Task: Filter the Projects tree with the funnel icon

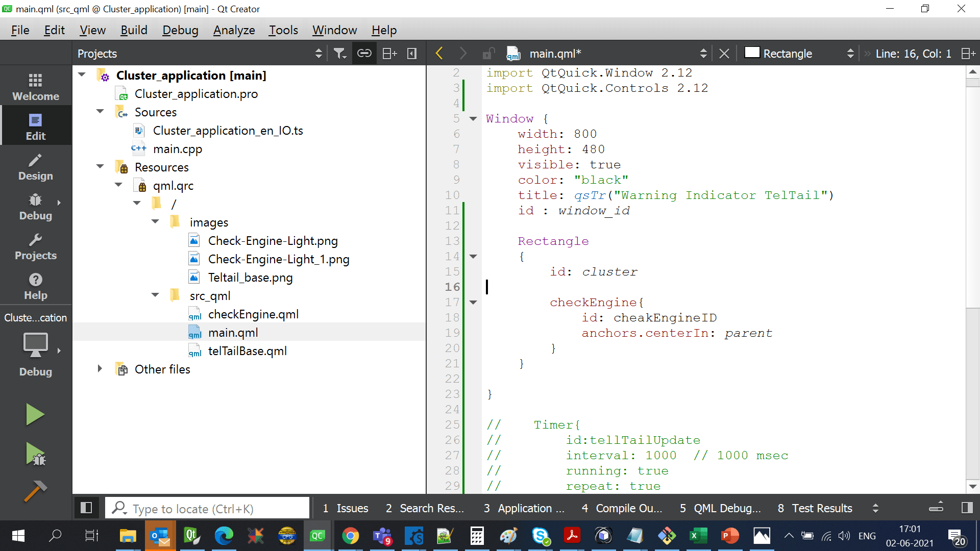Action: (x=340, y=53)
